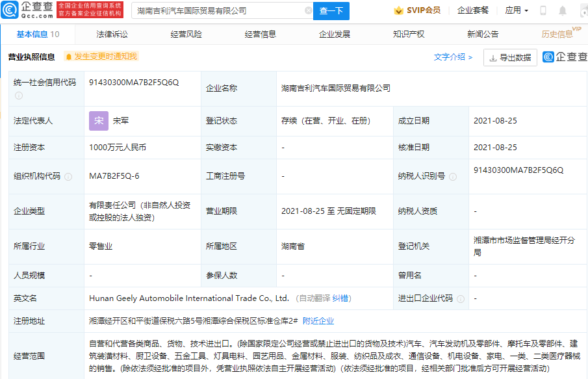The image size is (588, 379).
Task: Click registered capital 1000万元人民币
Action: pos(118,148)
